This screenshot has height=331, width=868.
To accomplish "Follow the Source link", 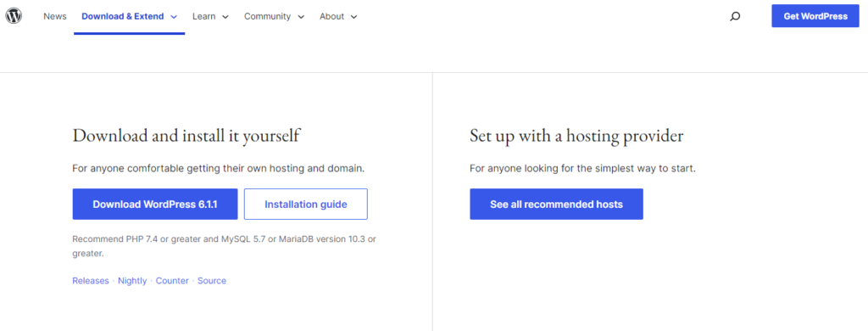I will [x=212, y=281].
